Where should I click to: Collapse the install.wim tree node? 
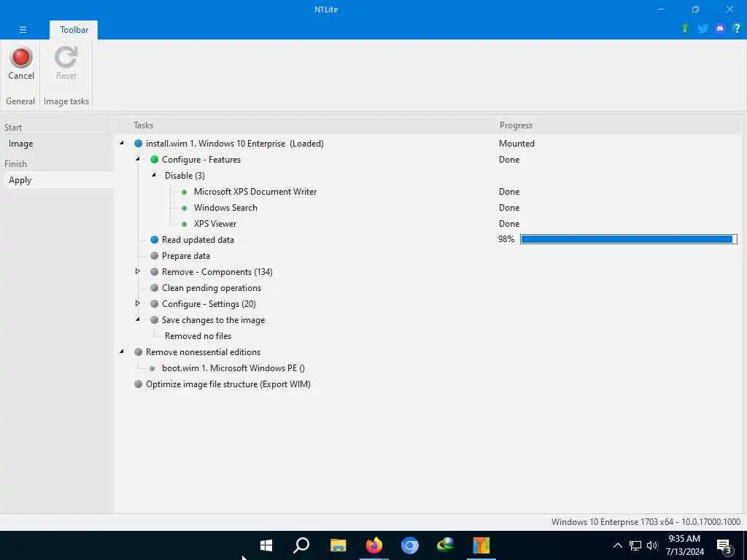(122, 143)
